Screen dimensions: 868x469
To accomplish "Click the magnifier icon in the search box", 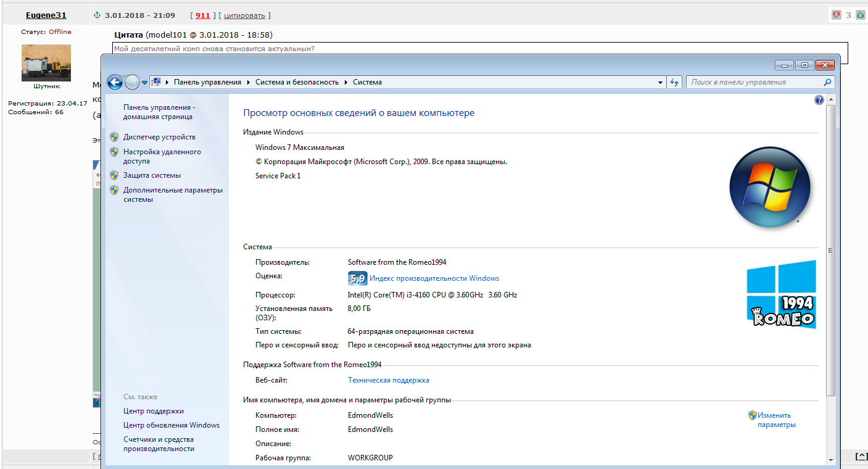I will coord(828,82).
